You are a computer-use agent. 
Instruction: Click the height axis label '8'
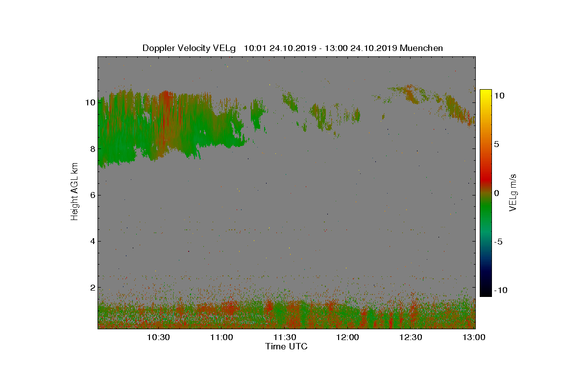coord(92,148)
